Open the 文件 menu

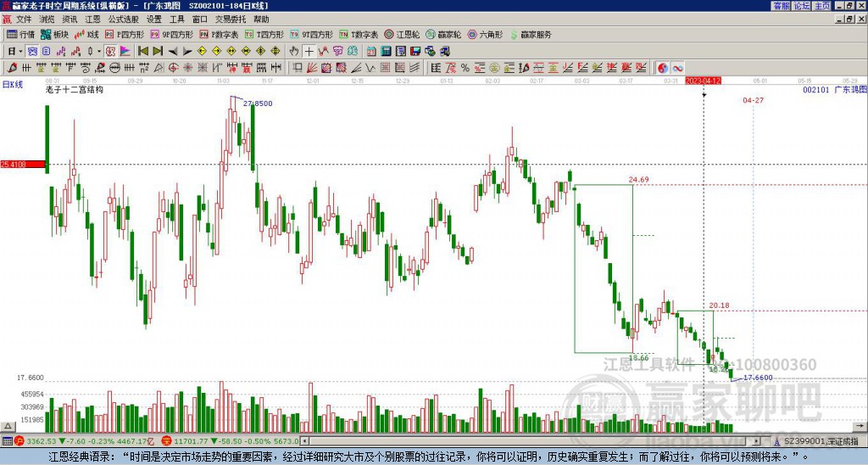coord(24,20)
